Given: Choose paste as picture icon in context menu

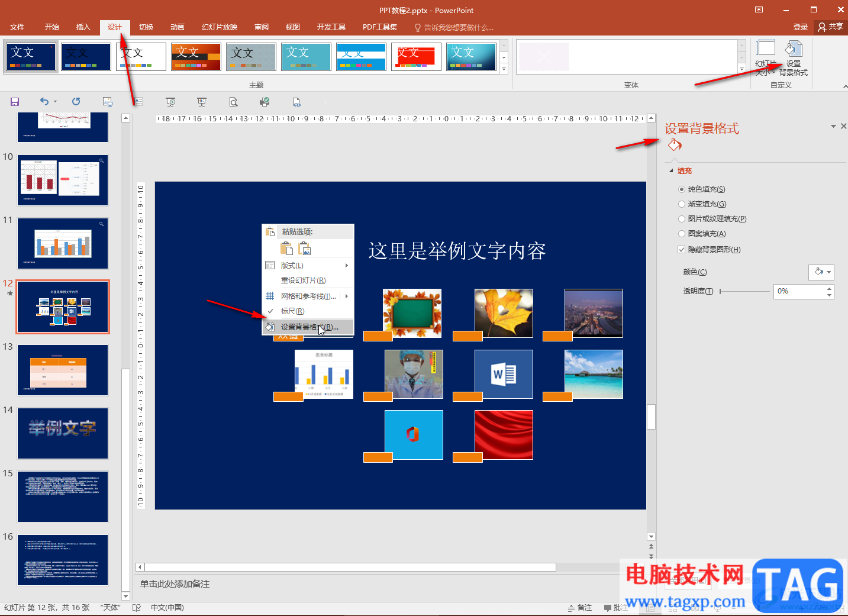Looking at the screenshot, I should point(305,248).
